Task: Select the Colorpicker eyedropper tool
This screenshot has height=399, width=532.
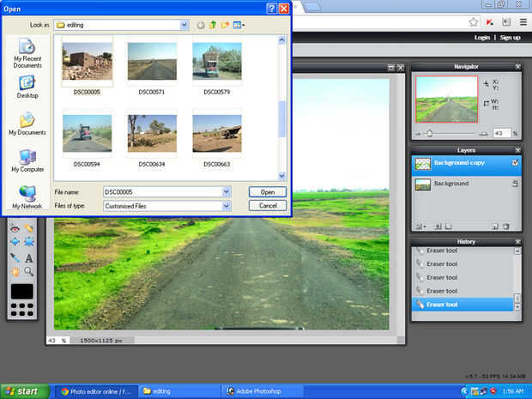Action: [x=15, y=257]
